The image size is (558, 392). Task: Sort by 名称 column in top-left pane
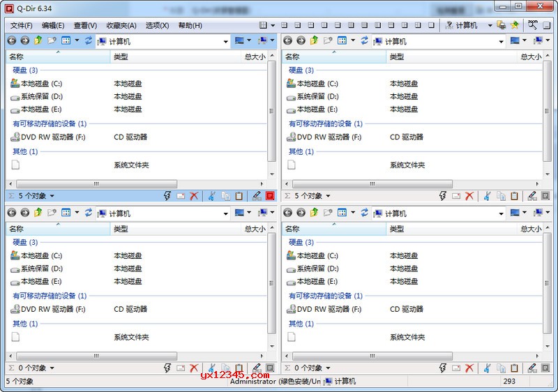click(x=58, y=56)
